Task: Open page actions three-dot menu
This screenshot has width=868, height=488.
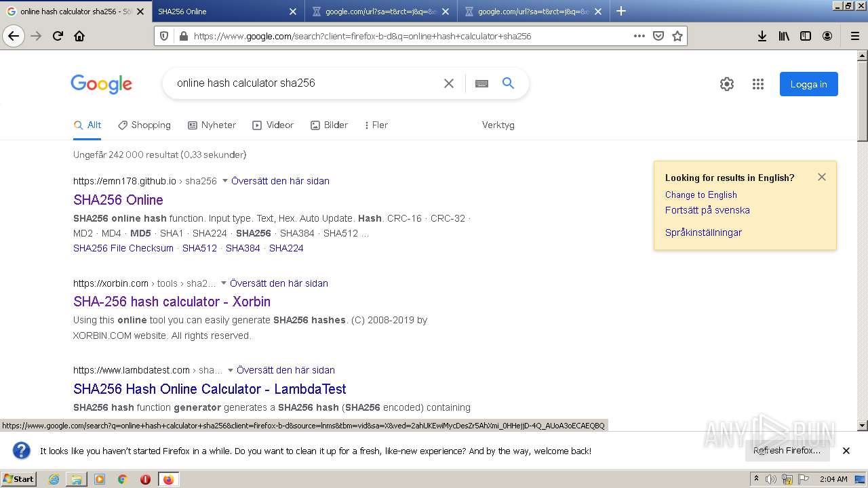Action: 639,36
